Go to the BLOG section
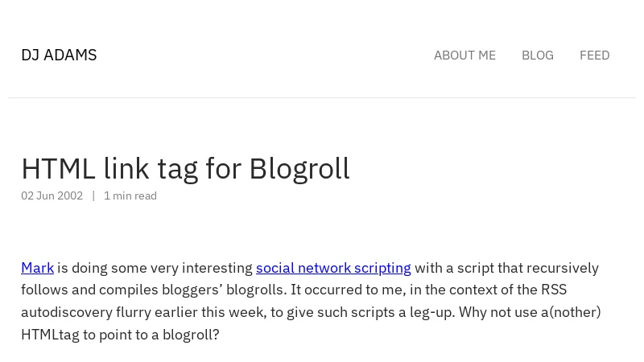This screenshot has width=644, height=362. pos(537,56)
